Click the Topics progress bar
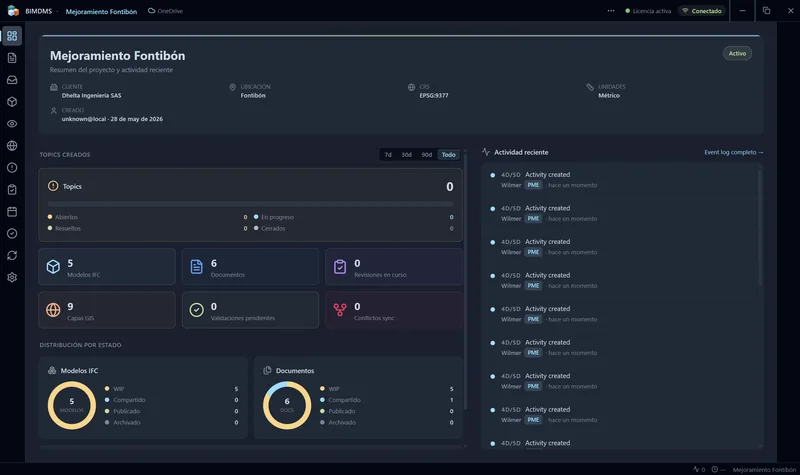The width and height of the screenshot is (800, 475). [251, 204]
